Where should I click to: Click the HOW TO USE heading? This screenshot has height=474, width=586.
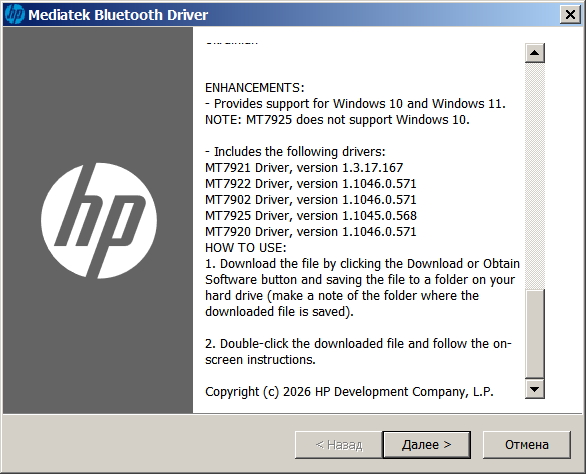tap(246, 248)
